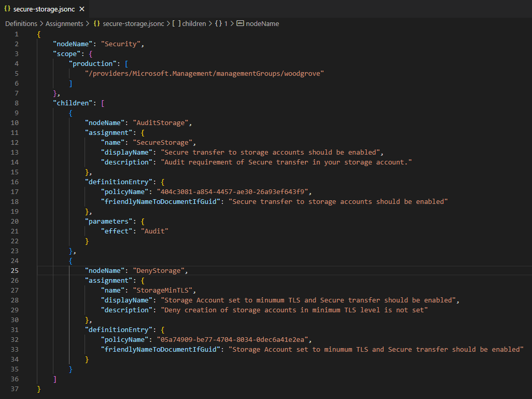Viewport: 532px width, 399px height.
Task: Click the managementGroups/woodgrove scope path string
Action: [204, 74]
